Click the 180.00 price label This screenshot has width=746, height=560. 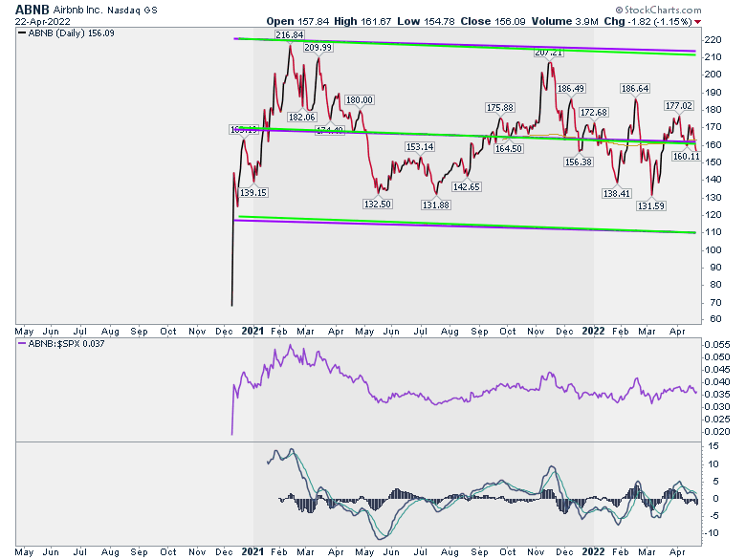pyautogui.click(x=360, y=99)
